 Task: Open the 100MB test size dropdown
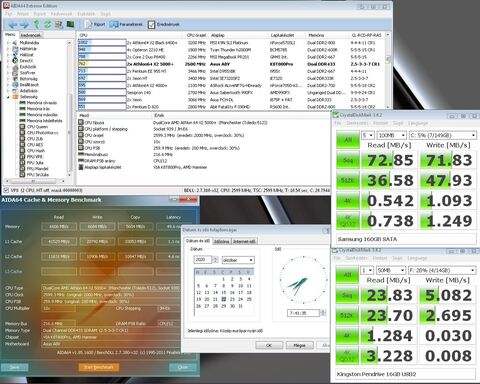392,135
